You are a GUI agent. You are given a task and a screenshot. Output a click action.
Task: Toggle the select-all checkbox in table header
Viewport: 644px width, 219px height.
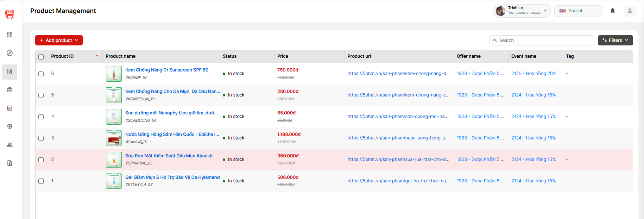tap(41, 57)
